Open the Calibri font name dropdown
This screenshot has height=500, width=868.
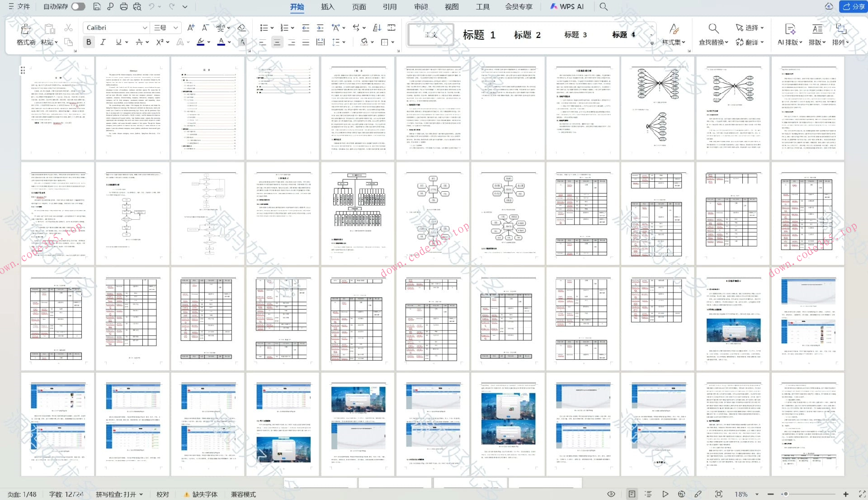(145, 28)
